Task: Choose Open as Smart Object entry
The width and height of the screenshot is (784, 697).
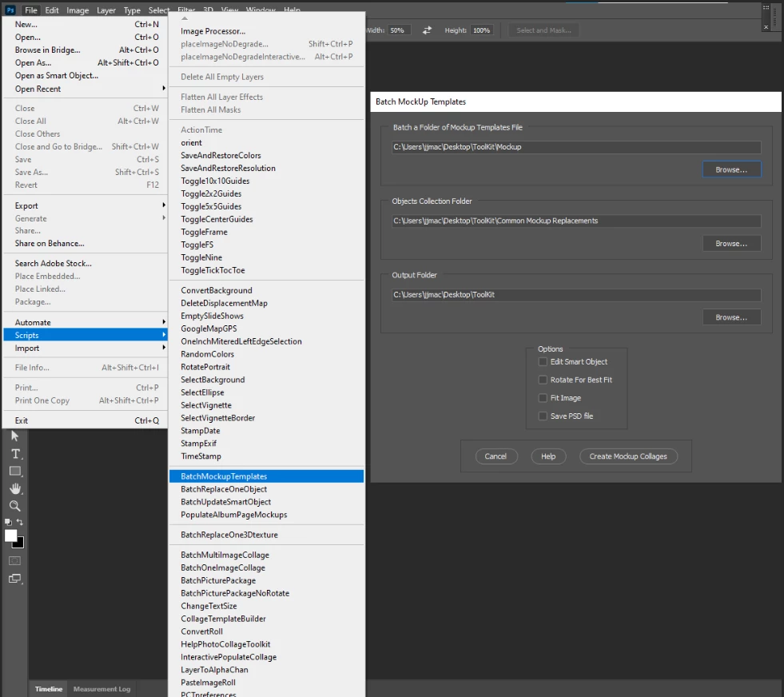Action: point(85,75)
